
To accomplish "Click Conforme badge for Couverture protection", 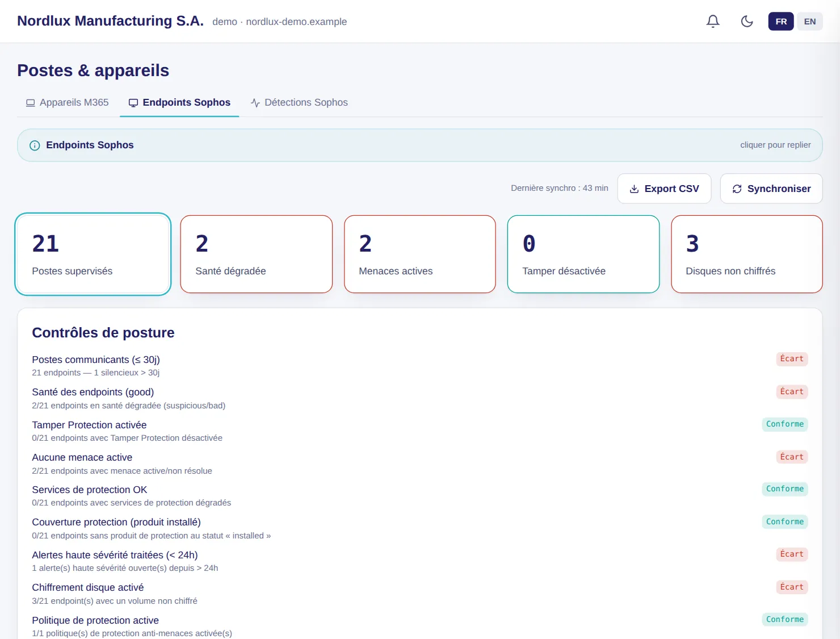I will tap(785, 522).
